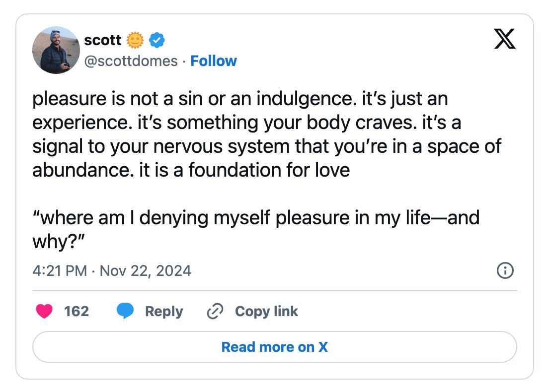Click the Nov 22, 2024 date

tap(146, 271)
